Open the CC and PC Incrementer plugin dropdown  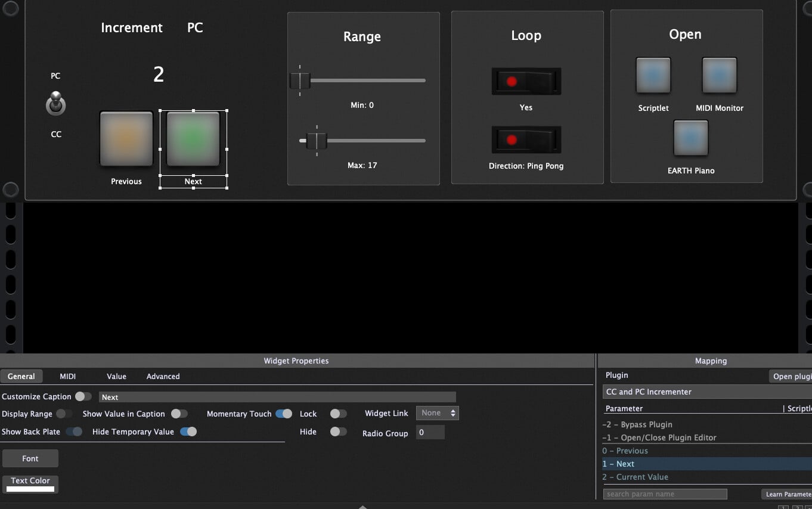[706, 392]
